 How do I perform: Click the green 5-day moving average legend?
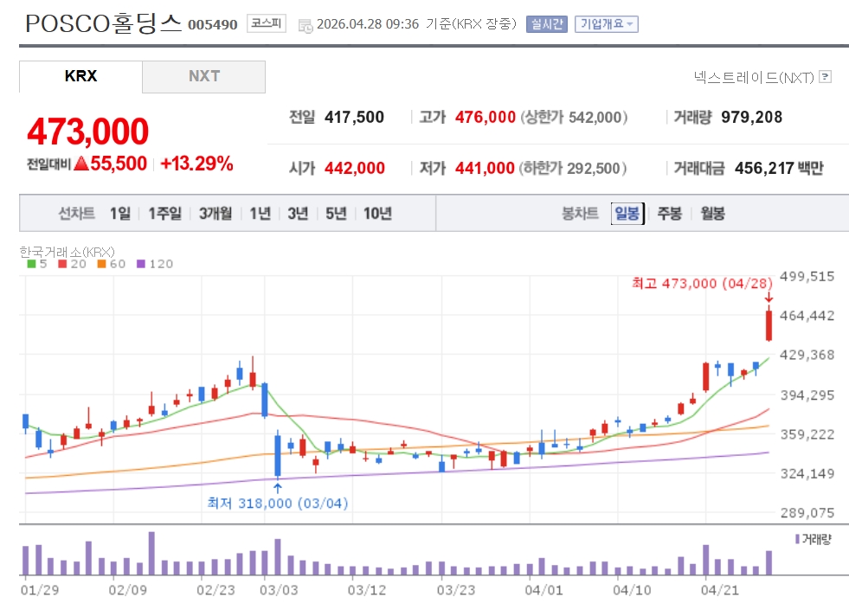[37, 264]
